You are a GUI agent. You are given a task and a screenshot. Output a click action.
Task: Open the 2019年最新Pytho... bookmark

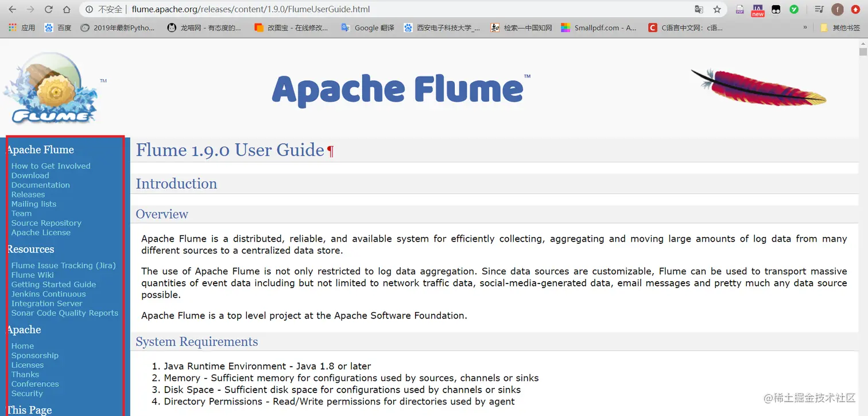tap(118, 28)
